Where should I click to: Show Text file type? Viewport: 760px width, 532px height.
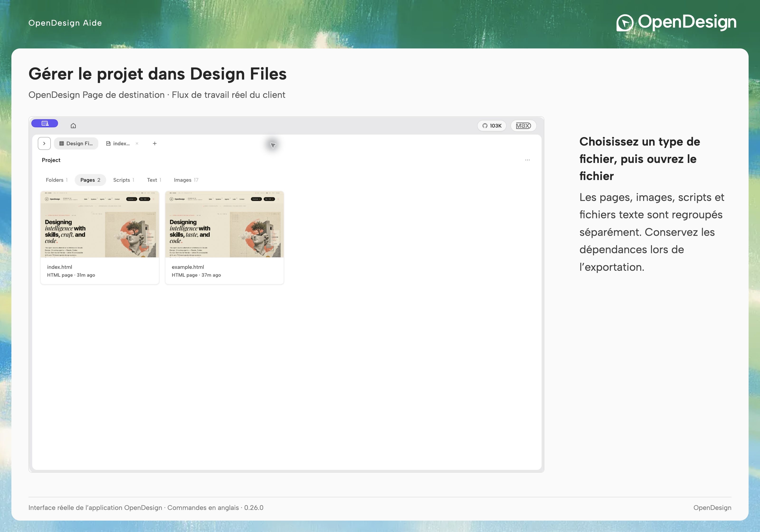[x=154, y=180]
